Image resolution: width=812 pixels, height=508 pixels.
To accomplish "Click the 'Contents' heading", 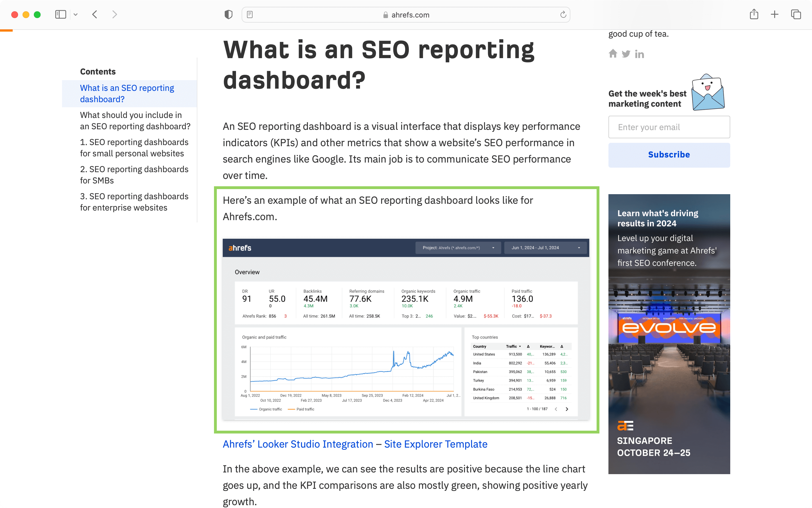I will coord(98,72).
